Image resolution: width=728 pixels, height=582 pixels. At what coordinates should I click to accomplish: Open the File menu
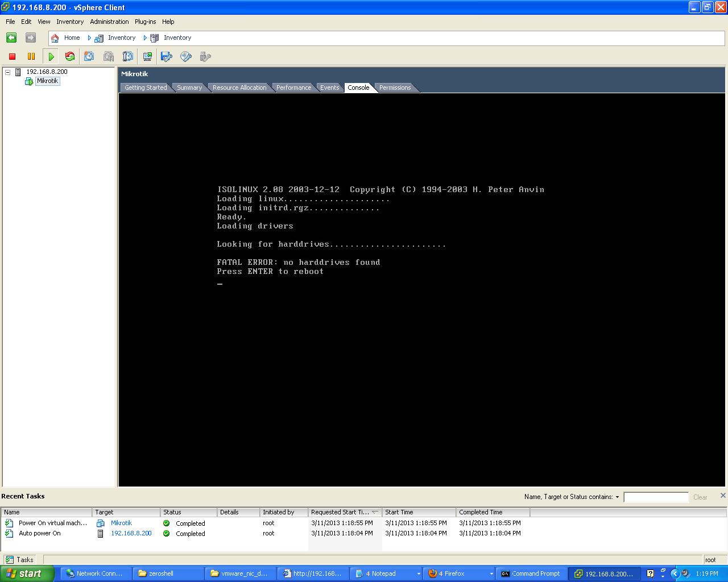click(x=10, y=22)
